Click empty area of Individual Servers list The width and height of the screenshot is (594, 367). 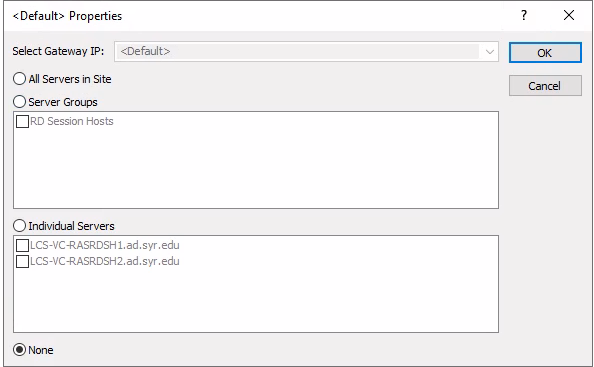pos(256,301)
